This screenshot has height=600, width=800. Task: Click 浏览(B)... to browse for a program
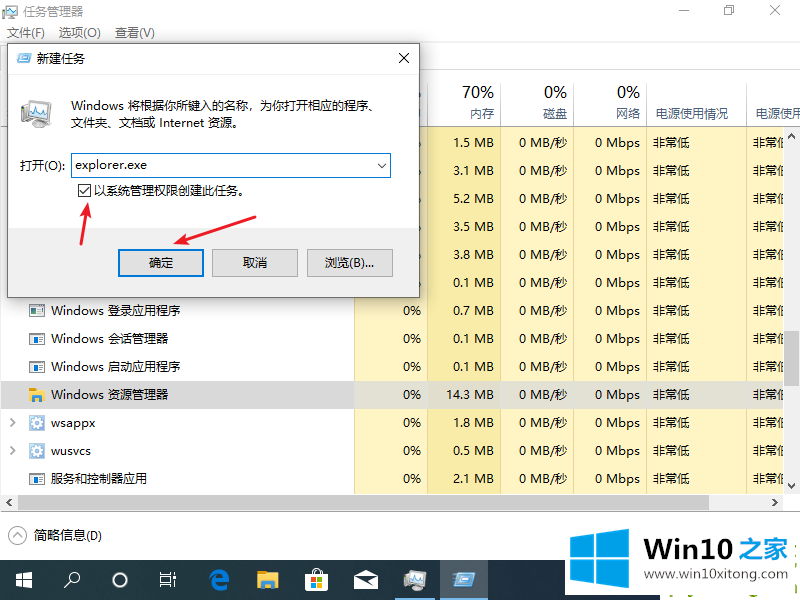pyautogui.click(x=349, y=263)
